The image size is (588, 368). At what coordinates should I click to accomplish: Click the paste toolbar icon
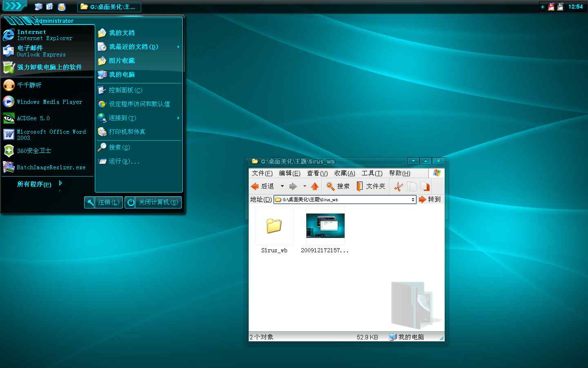425,186
